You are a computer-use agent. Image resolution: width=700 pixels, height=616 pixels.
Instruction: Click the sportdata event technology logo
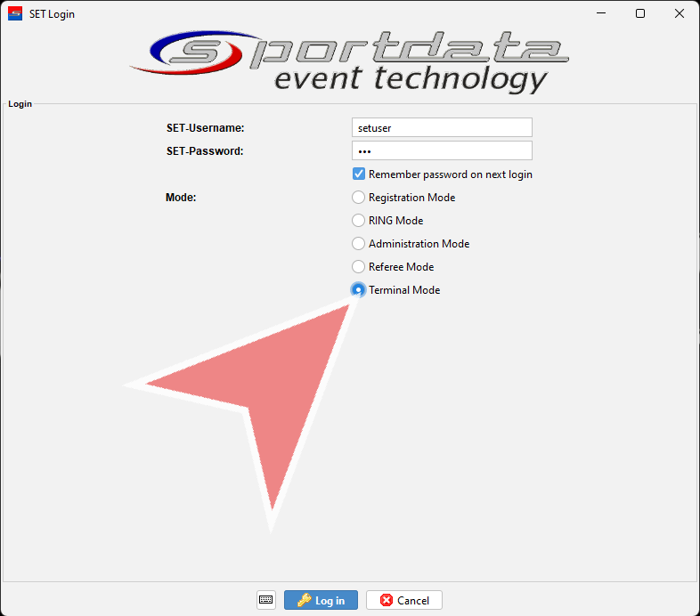pyautogui.click(x=350, y=61)
